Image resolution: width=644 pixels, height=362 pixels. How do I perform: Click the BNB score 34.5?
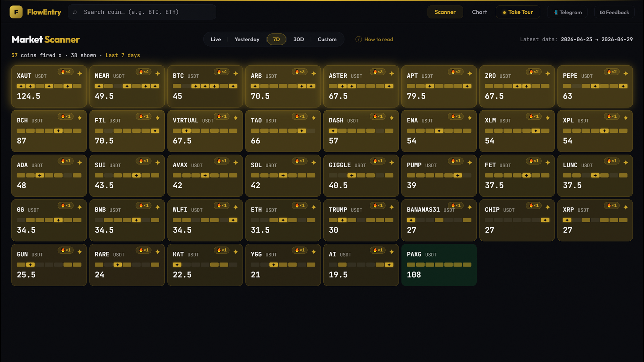(x=104, y=230)
